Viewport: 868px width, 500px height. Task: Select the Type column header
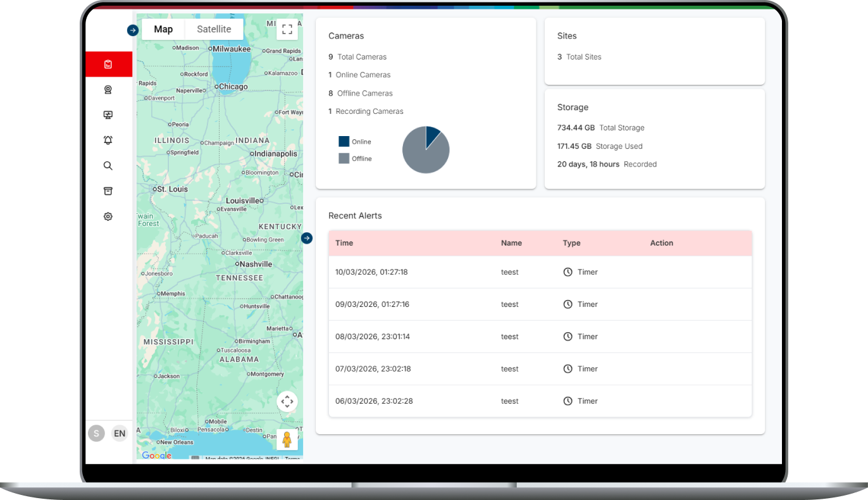click(571, 242)
